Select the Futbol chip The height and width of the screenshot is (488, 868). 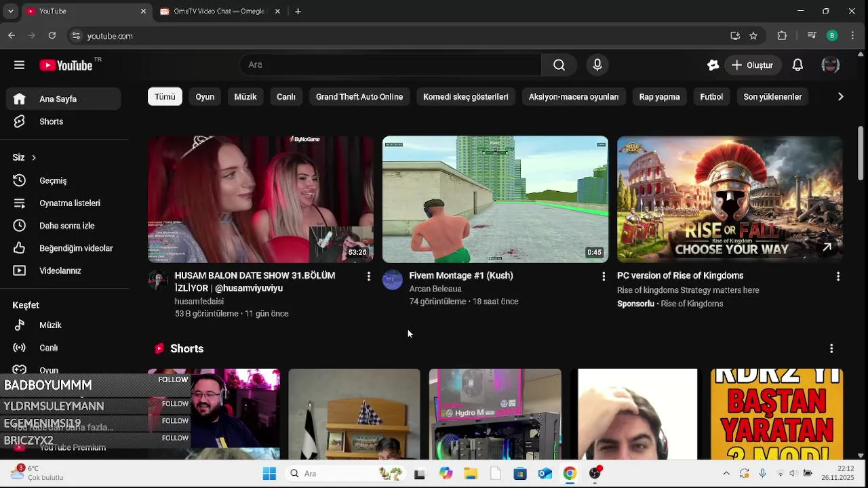pos(711,97)
